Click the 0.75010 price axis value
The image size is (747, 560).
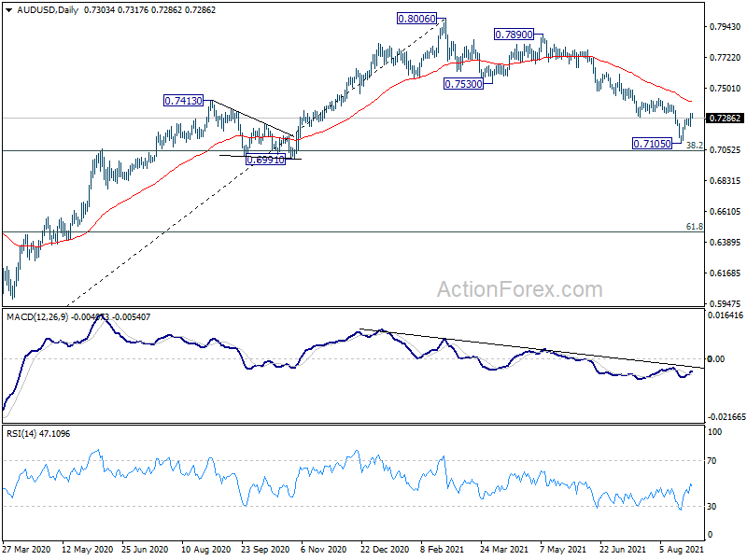click(x=726, y=88)
